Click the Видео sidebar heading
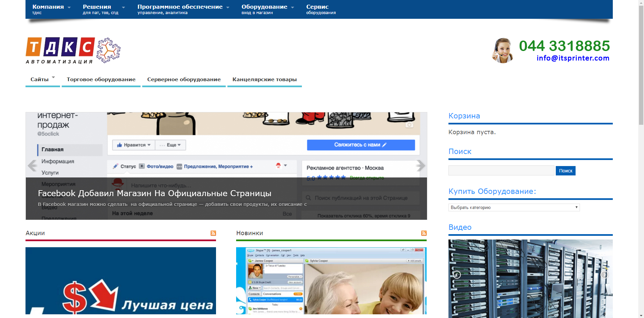Screen dimensions: 644x318 click(x=460, y=227)
